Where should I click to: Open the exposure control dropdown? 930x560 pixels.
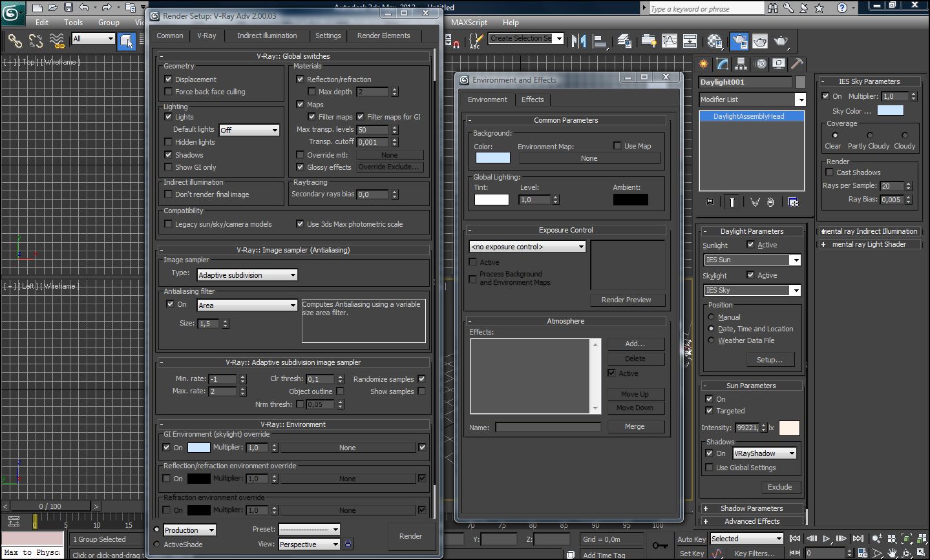pyautogui.click(x=527, y=247)
